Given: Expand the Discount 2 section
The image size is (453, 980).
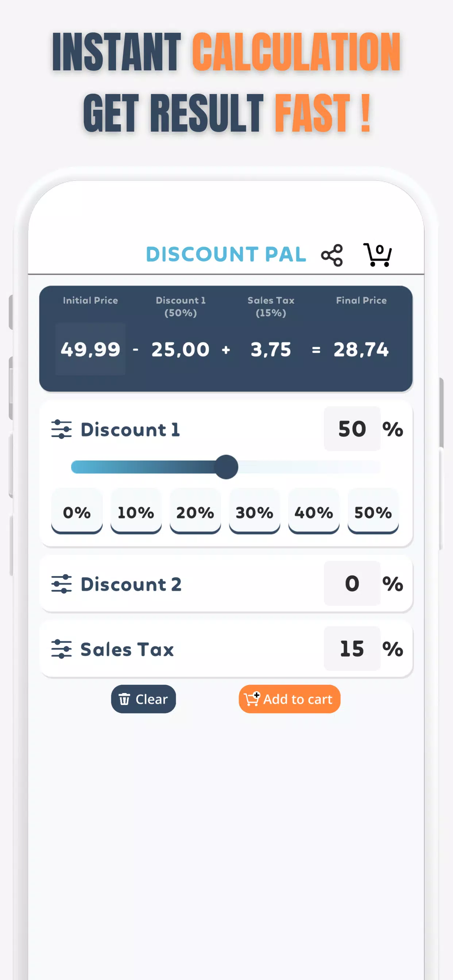Looking at the screenshot, I should coord(131,584).
